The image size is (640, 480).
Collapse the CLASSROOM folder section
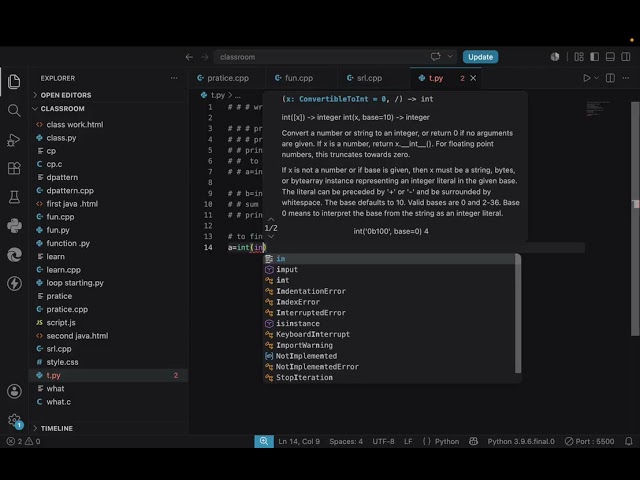pyautogui.click(x=62, y=109)
